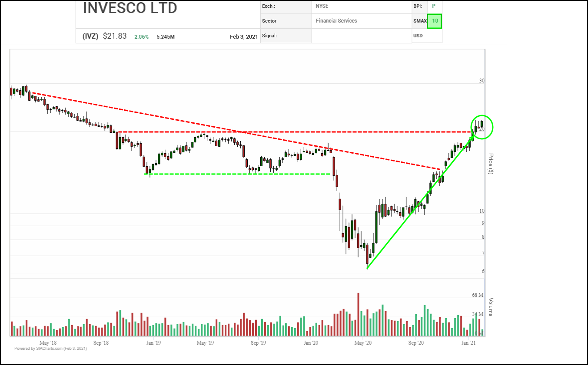Viewport: 588px width, 365px height.
Task: Click the green SMAX score box showing 10
Action: point(434,21)
